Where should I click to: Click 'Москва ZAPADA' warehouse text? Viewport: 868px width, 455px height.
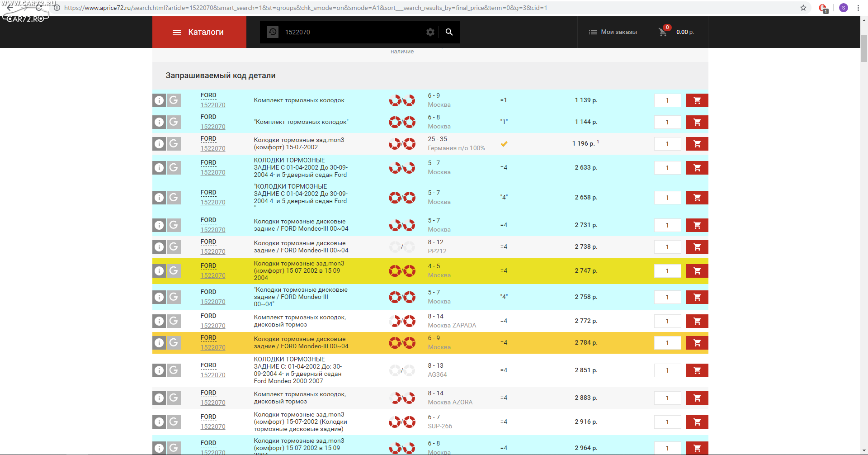pos(452,325)
